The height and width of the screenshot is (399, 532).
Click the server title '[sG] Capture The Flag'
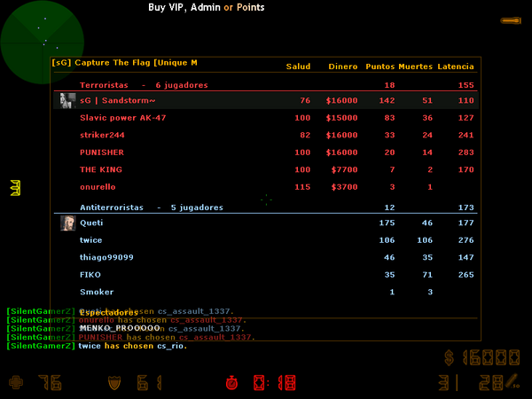click(101, 63)
